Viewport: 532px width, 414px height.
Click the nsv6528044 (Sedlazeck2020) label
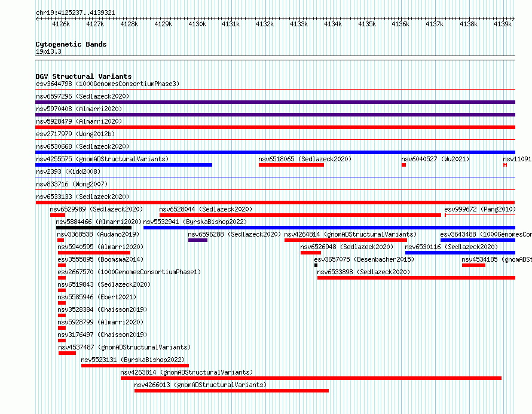[206, 209]
